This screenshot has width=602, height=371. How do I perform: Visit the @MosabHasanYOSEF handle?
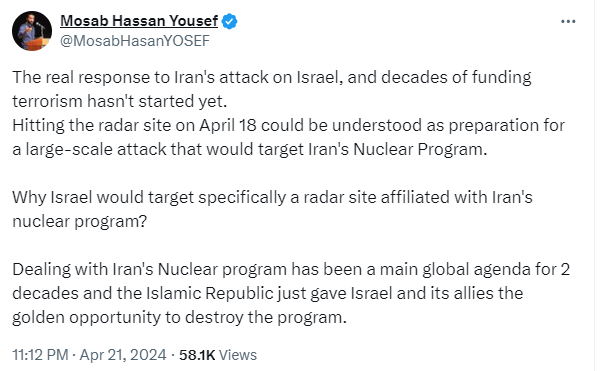tap(135, 41)
